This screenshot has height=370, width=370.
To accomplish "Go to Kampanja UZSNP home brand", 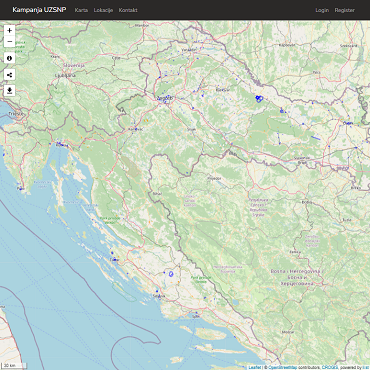I will (x=39, y=10).
